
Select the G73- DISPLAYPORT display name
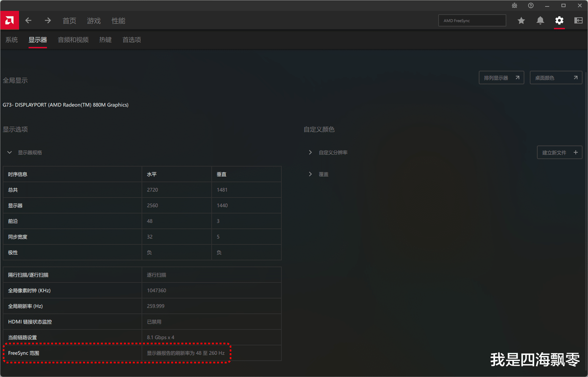66,105
